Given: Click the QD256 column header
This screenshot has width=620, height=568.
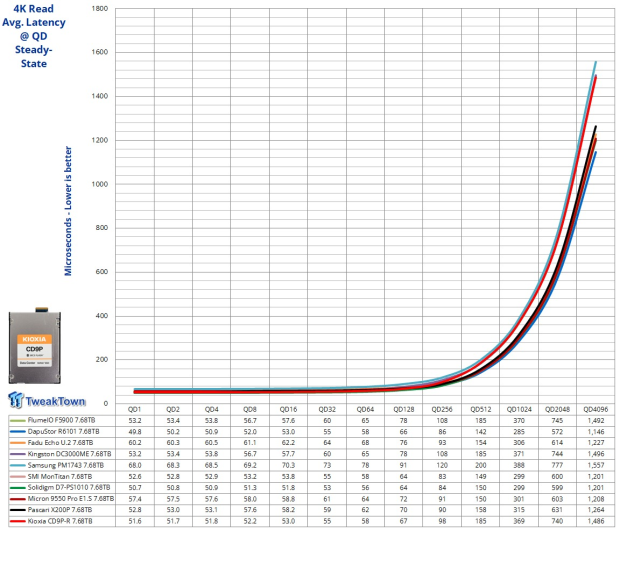Looking at the screenshot, I should [x=442, y=409].
